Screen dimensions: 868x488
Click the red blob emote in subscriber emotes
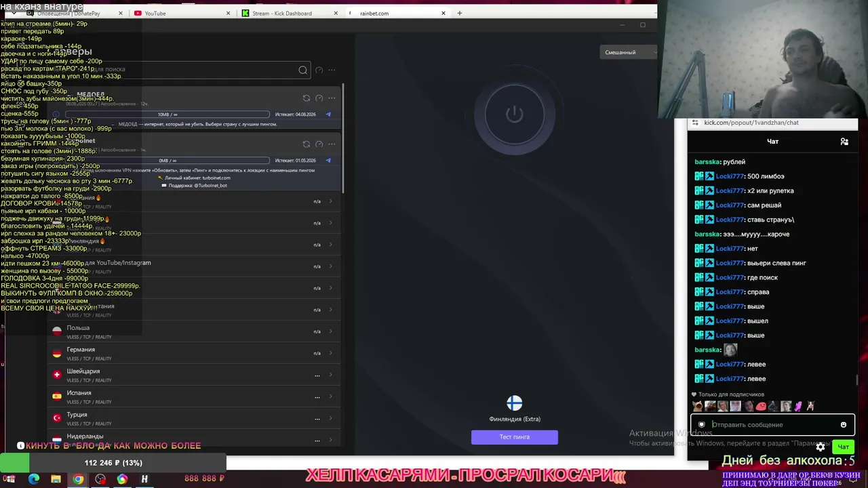[761, 407]
